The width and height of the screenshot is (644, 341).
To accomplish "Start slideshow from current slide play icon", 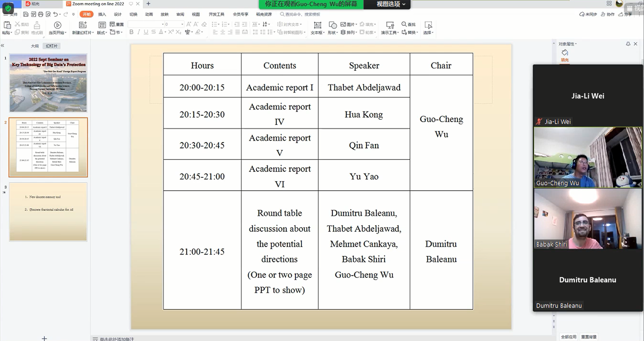I will click(x=57, y=25).
